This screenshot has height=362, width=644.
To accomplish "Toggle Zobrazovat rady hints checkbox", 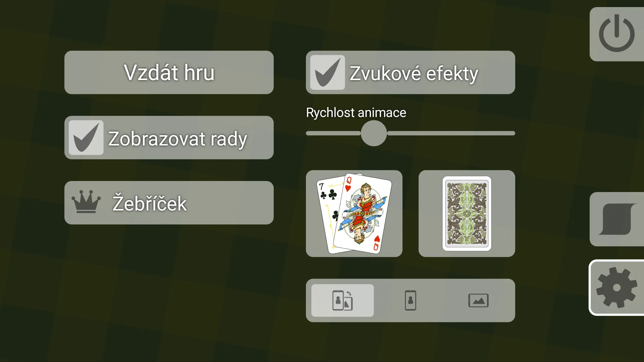I will 86,137.
